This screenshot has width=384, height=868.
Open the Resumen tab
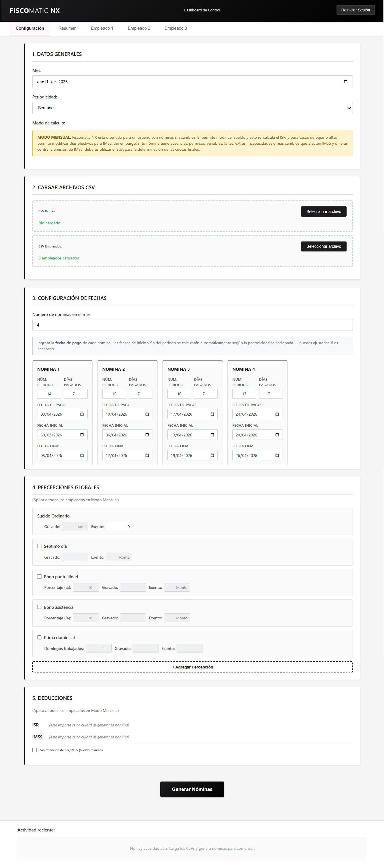pyautogui.click(x=67, y=28)
